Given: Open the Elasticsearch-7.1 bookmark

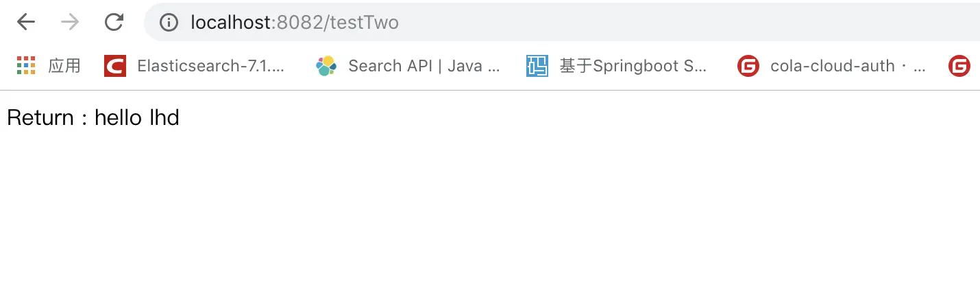Looking at the screenshot, I should point(210,66).
